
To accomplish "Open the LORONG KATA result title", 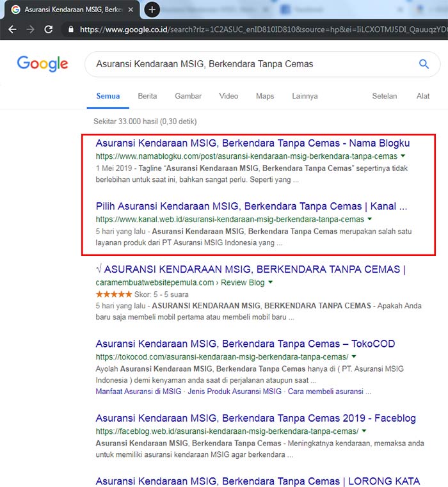I will point(257,481).
